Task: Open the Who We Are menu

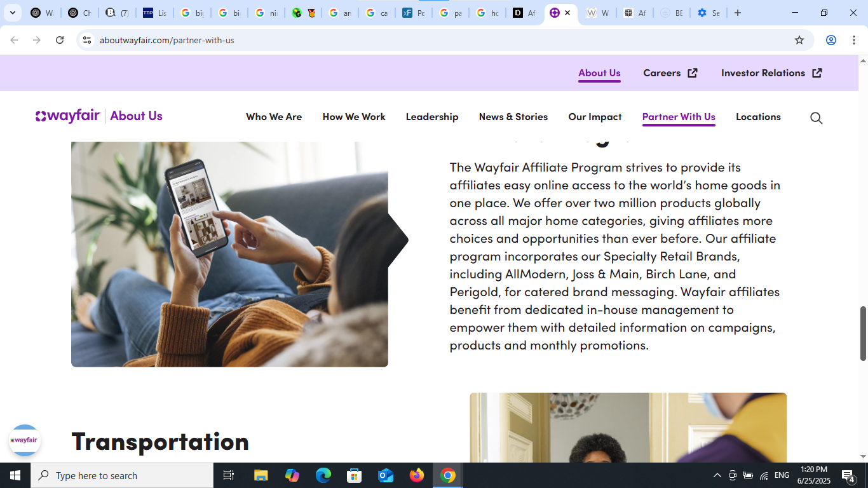Action: coord(274,117)
